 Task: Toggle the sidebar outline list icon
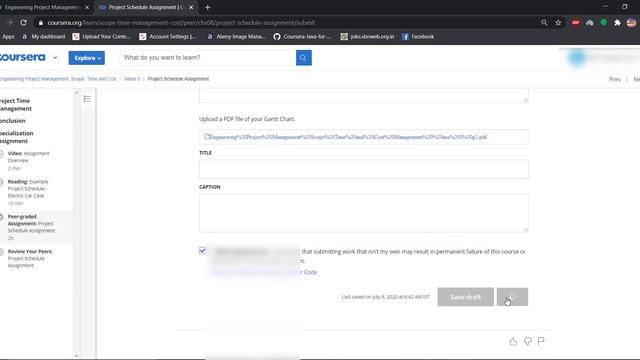(87, 99)
